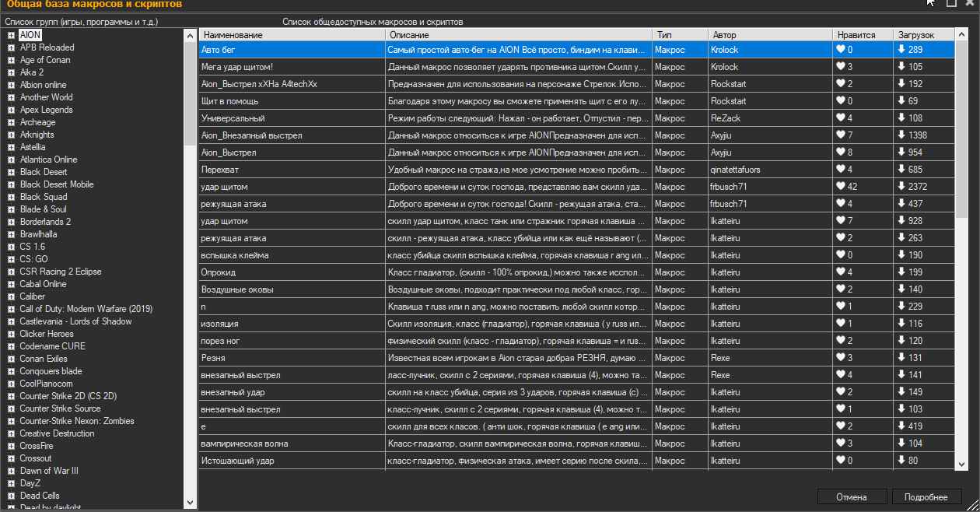
Task: Sort by Автор column header
Action: click(770, 35)
